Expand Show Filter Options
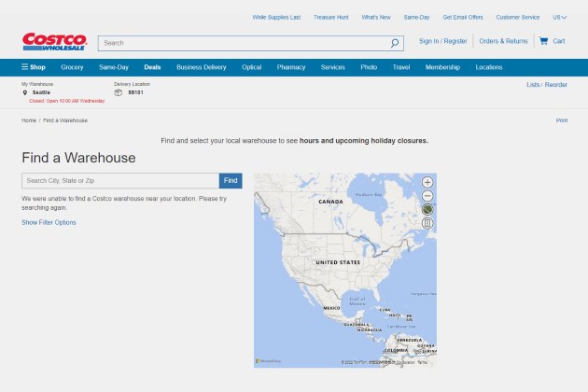Viewport: 588px width, 392px height. (x=49, y=222)
